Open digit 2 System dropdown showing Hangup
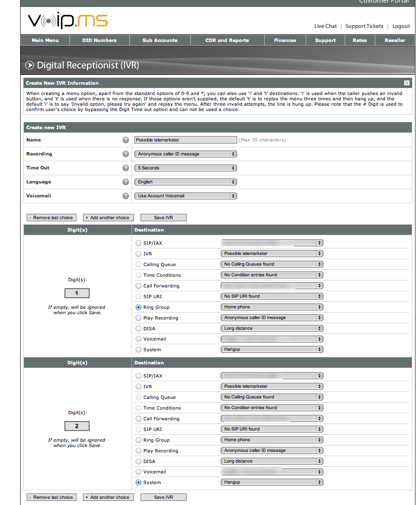The width and height of the screenshot is (420, 505). pyautogui.click(x=272, y=482)
